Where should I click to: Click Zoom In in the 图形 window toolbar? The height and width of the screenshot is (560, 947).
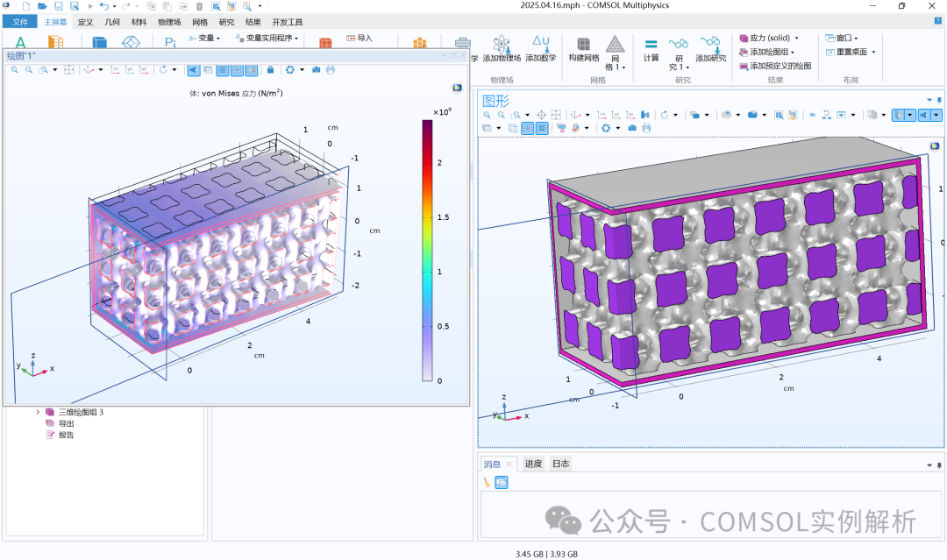click(487, 115)
